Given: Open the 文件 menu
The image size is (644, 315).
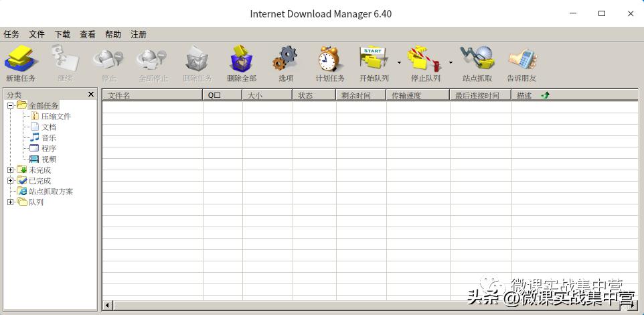Looking at the screenshot, I should (x=37, y=35).
